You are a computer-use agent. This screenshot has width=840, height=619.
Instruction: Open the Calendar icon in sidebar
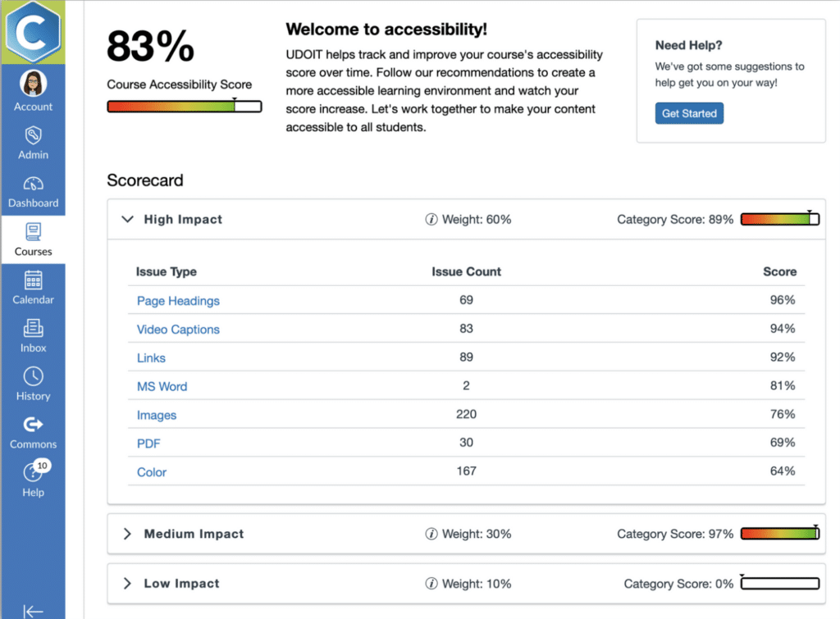pyautogui.click(x=33, y=280)
